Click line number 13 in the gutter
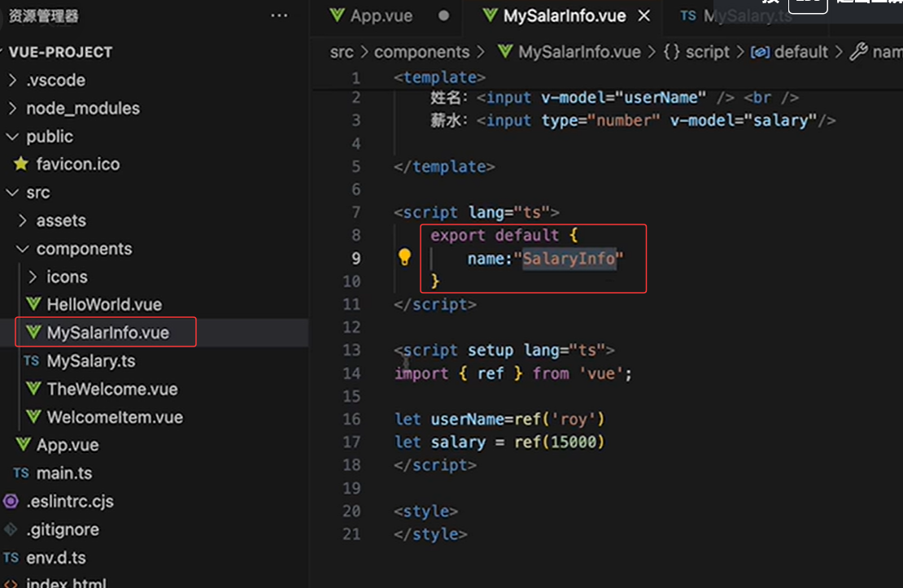This screenshot has width=903, height=588. coord(352,351)
